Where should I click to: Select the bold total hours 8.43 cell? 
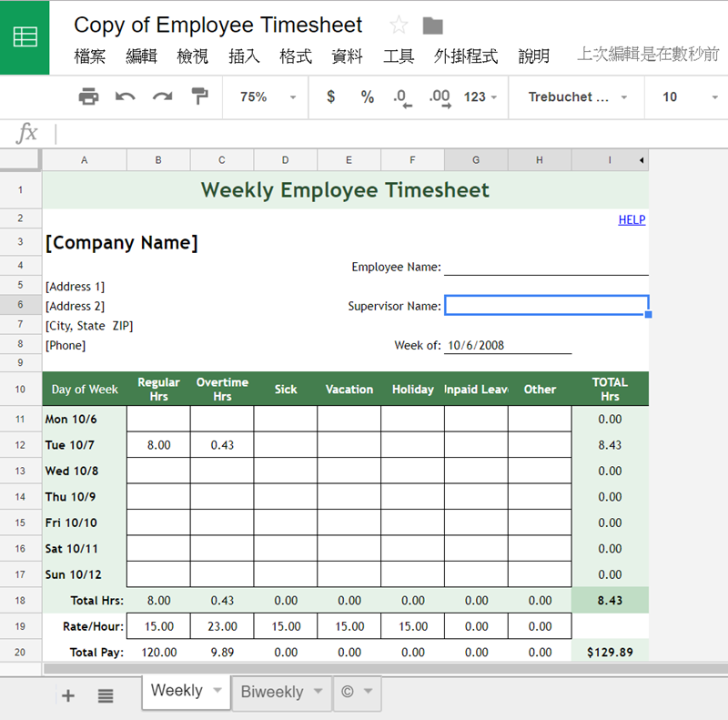(610, 600)
